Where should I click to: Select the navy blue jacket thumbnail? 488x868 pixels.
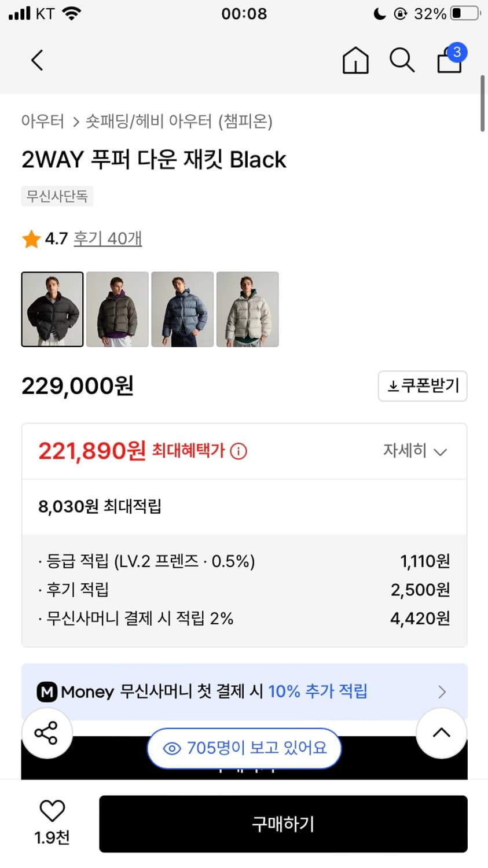(182, 310)
